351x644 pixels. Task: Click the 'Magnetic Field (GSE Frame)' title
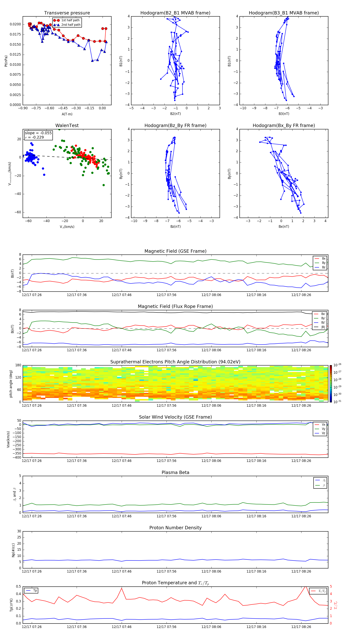[175, 251]
